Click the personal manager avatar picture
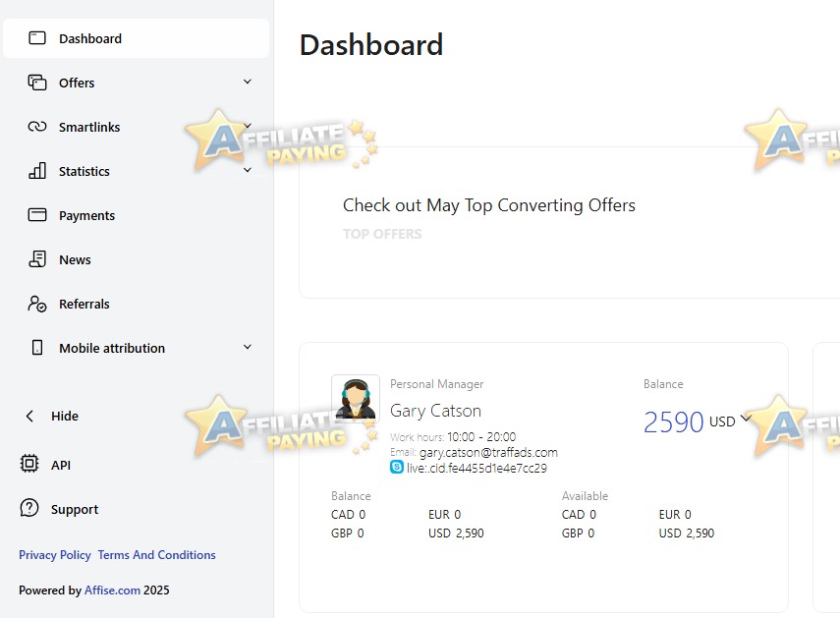 [356, 398]
